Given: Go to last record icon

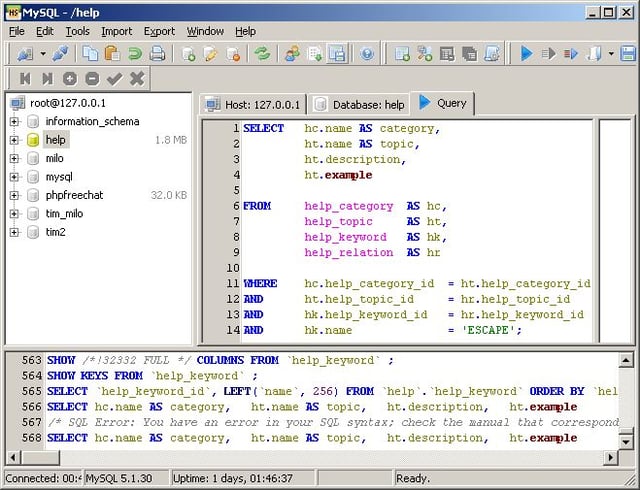Looking at the screenshot, I should (47, 78).
